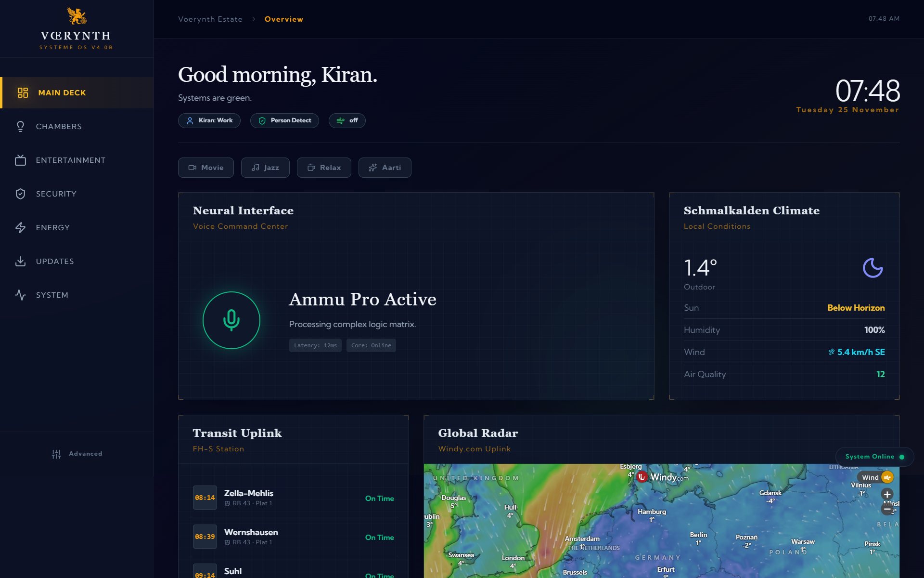This screenshot has height=578, width=924.
Task: Click the Windy.com logo on the map
Action: [663, 477]
